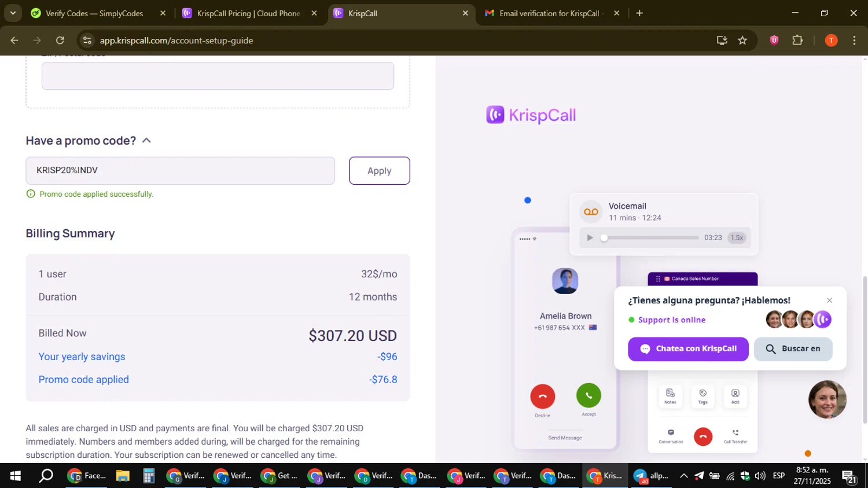
Task: Close the Email verification tab
Action: 616,13
